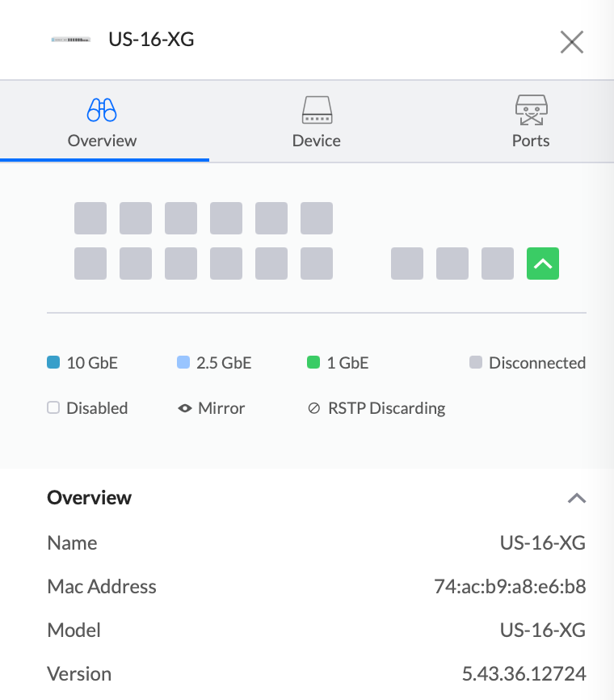Click the Disabled legend box
This screenshot has height=700, width=614.
click(53, 407)
